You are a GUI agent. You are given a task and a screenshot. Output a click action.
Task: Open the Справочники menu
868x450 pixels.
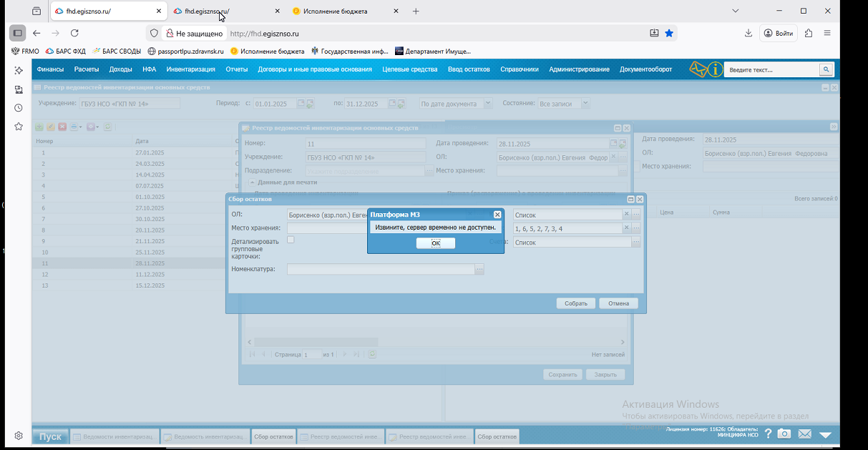point(520,69)
